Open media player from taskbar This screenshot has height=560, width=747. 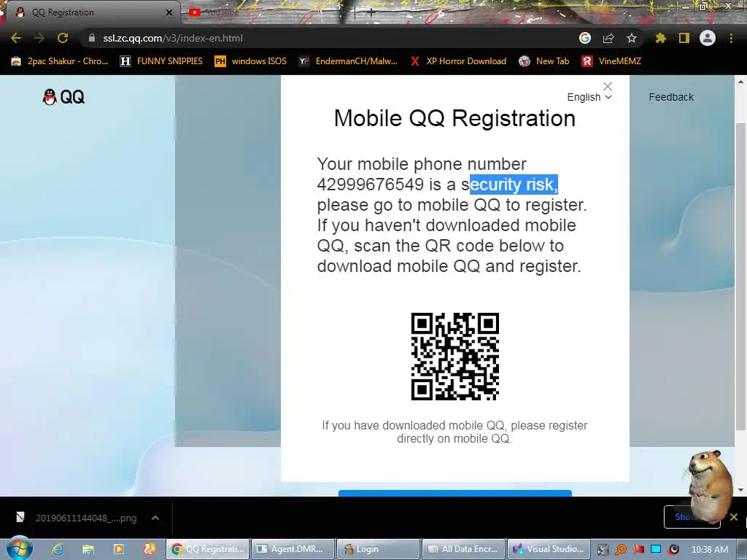pyautogui.click(x=119, y=549)
